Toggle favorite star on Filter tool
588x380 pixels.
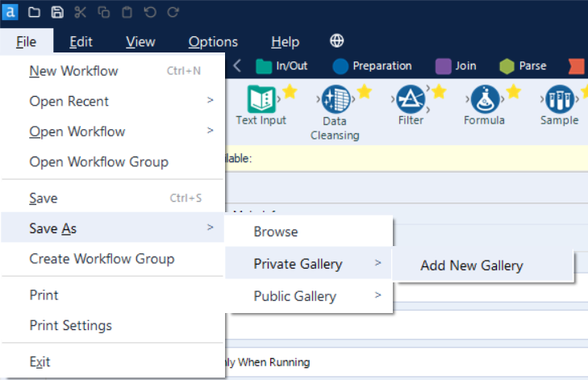click(439, 91)
